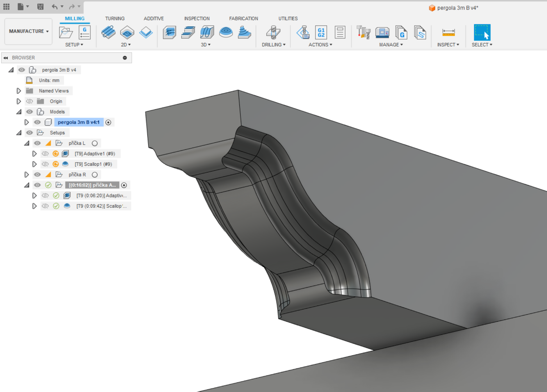Activate the příčka R setup radio button
This screenshot has width=547, height=392.
[x=95, y=175]
